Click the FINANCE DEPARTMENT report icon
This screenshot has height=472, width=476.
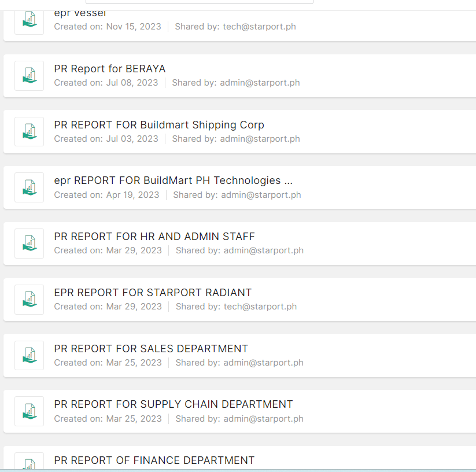tap(29, 463)
